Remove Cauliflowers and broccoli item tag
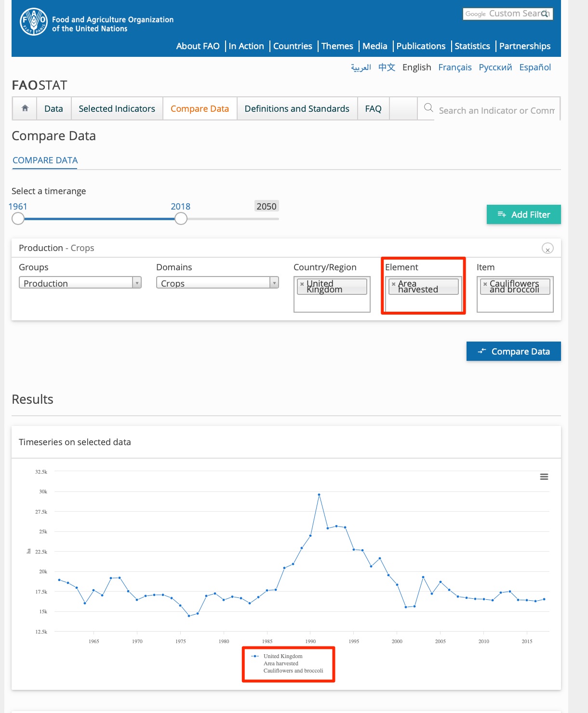This screenshot has height=713, width=588. pos(485,284)
